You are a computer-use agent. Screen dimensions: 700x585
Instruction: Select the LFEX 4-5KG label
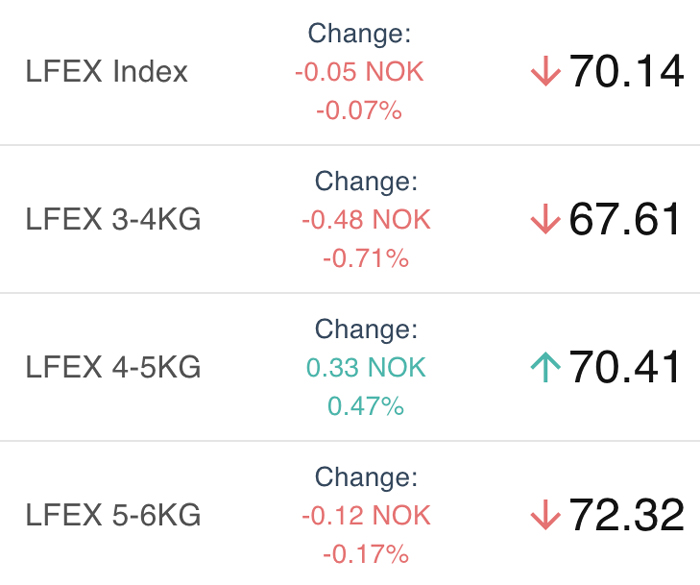coord(113,367)
